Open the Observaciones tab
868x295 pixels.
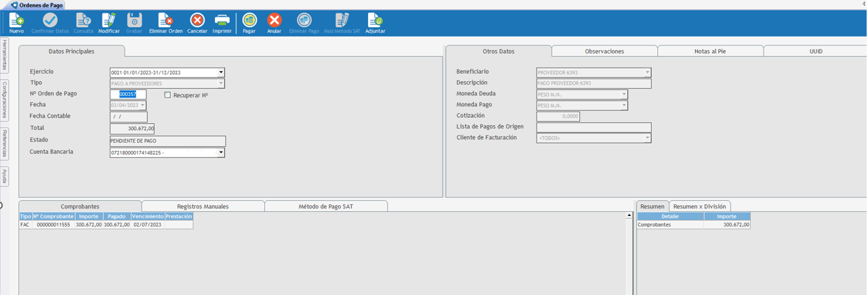coord(604,51)
